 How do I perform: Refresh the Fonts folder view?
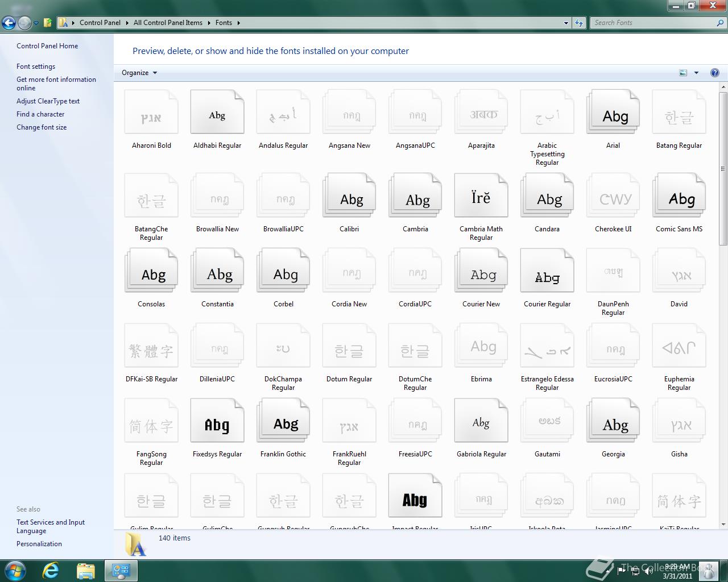[x=579, y=23]
